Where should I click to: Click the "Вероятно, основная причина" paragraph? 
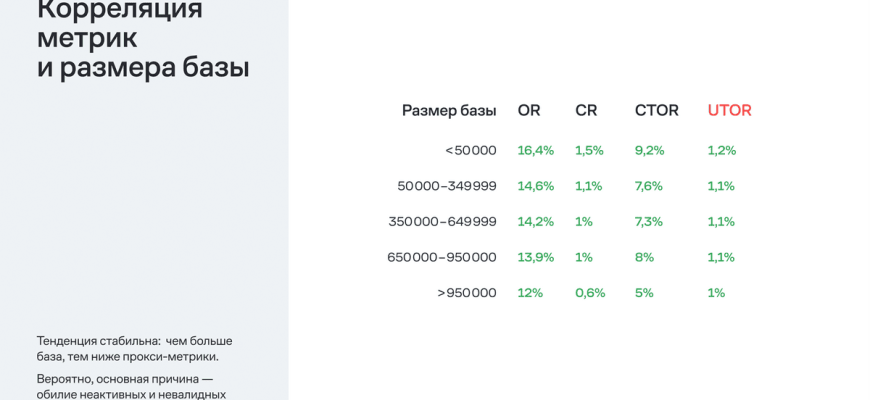[x=131, y=386]
